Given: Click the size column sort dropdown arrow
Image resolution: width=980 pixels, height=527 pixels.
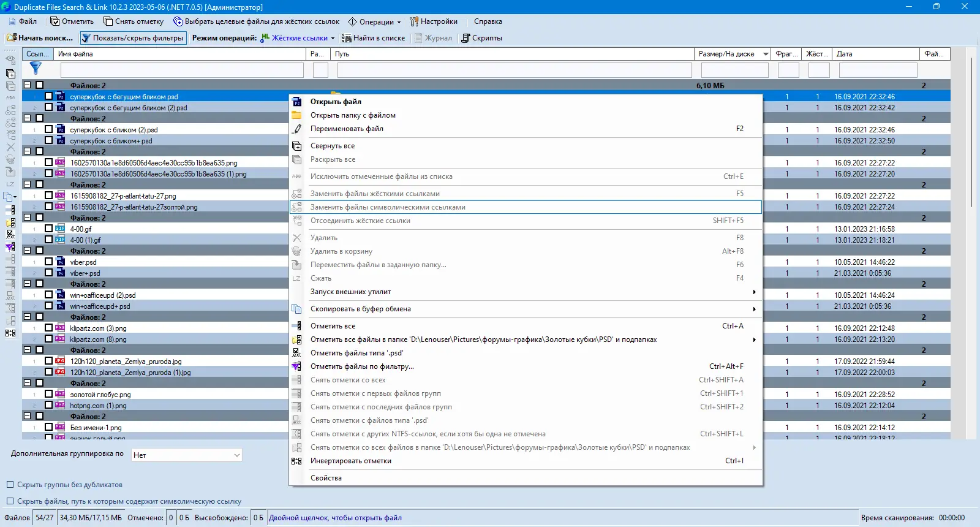Looking at the screenshot, I should point(766,54).
